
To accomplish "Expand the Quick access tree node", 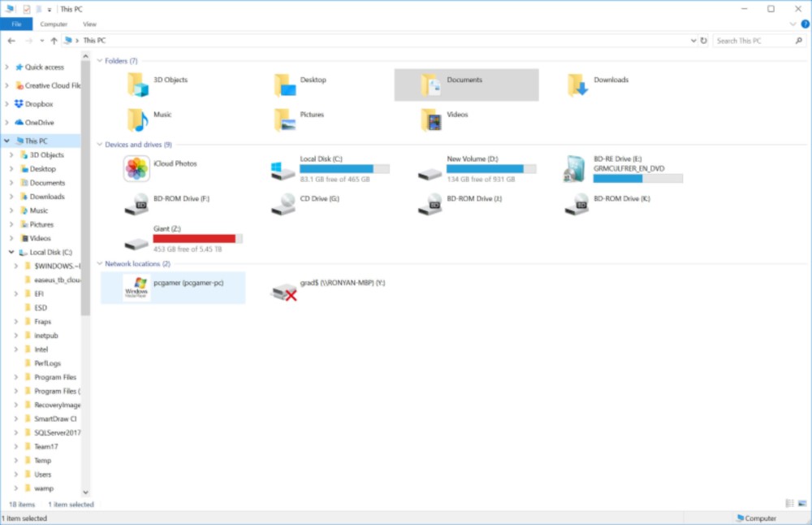I will [x=7, y=67].
